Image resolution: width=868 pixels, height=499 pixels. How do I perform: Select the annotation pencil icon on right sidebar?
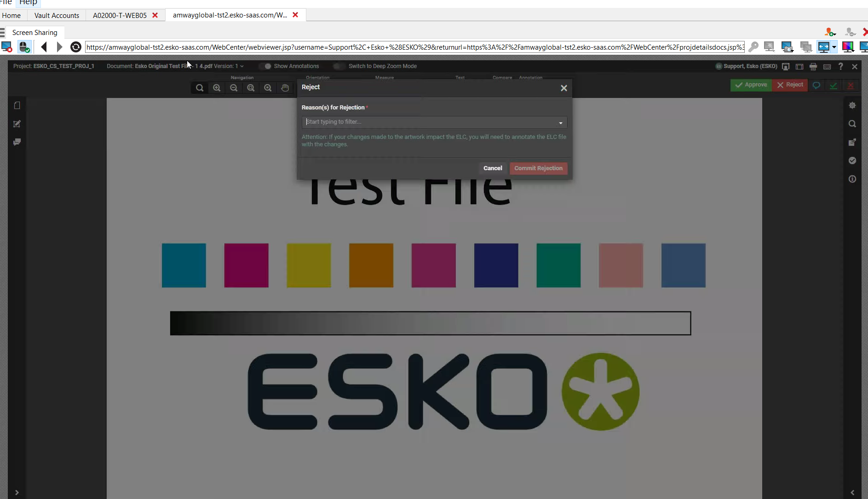[x=852, y=142]
